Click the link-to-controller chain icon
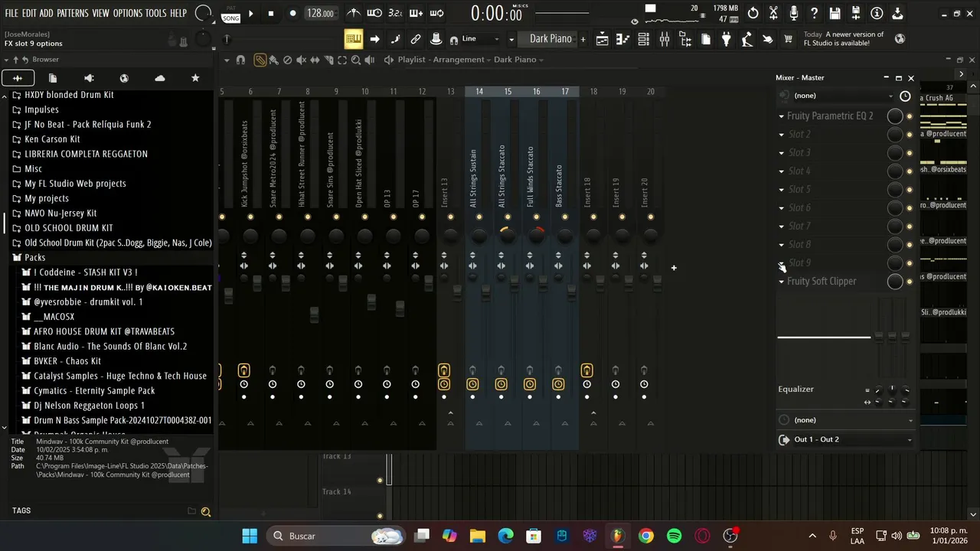This screenshot has width=980, height=551. [x=416, y=39]
